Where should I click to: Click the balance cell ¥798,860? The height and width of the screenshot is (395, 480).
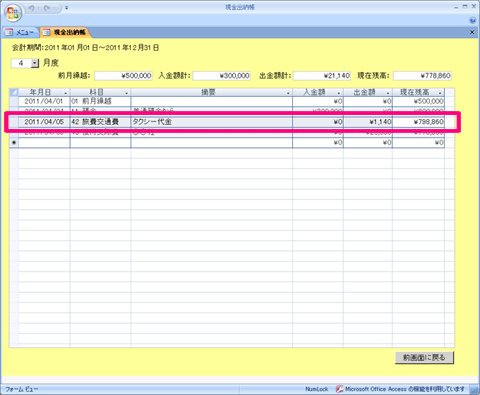tap(418, 122)
